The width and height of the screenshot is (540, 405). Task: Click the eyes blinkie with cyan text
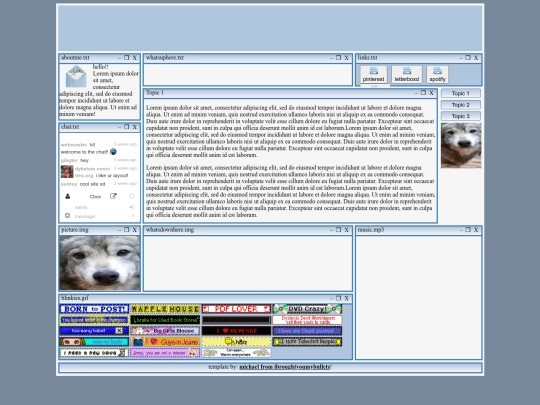(94, 342)
